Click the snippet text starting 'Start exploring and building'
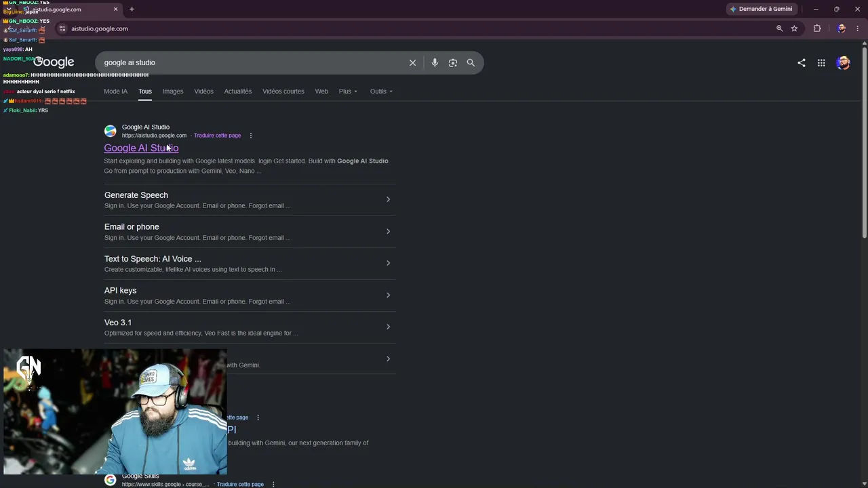868x488 pixels. [x=246, y=166]
